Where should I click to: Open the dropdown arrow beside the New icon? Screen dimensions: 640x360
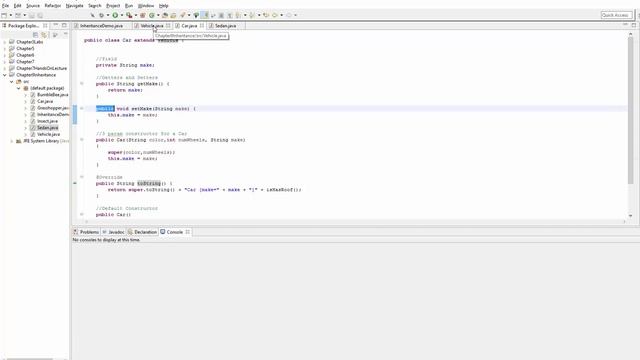(11, 15)
